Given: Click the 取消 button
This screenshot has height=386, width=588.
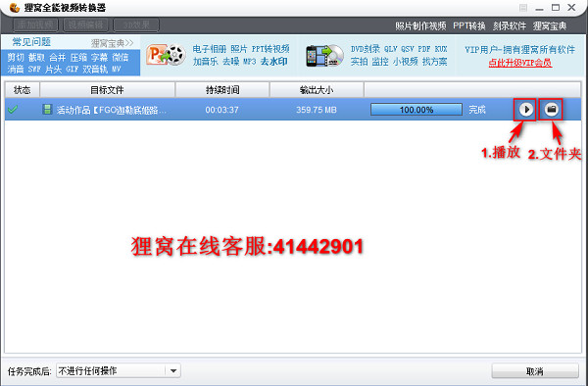Looking at the screenshot, I should pyautogui.click(x=535, y=371).
